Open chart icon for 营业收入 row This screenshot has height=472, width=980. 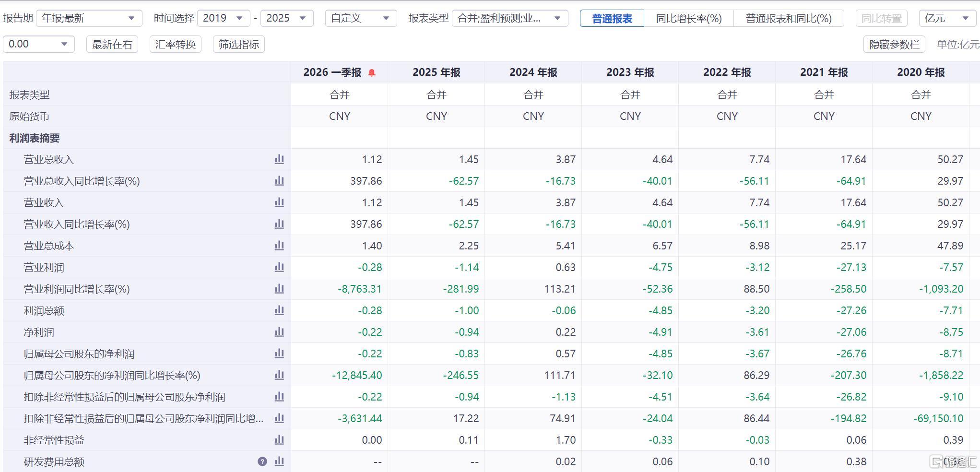click(x=279, y=202)
